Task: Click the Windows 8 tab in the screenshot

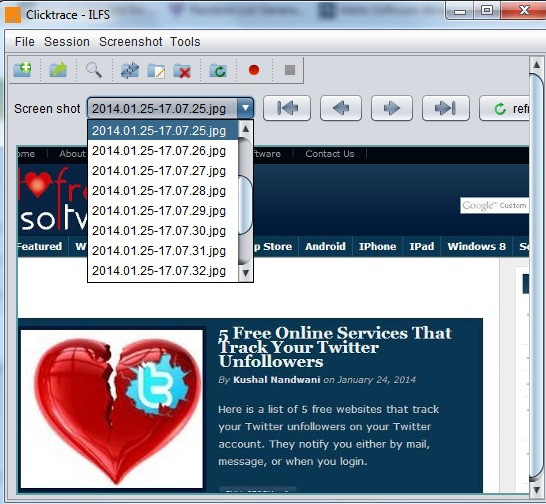Action: tap(476, 247)
